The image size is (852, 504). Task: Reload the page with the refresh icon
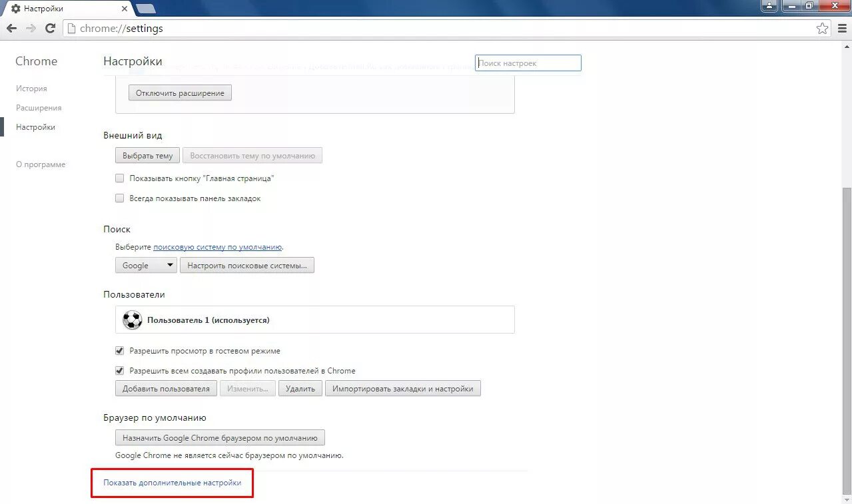click(50, 29)
